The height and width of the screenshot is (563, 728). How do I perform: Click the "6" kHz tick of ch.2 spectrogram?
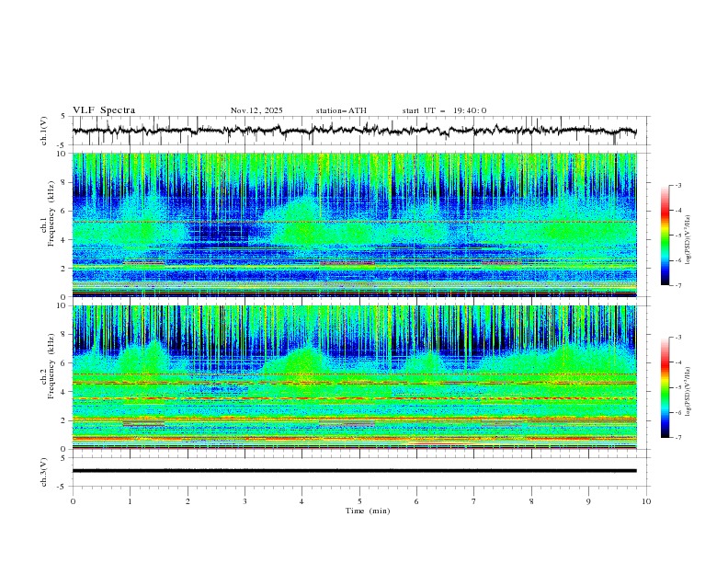pyautogui.click(x=65, y=363)
